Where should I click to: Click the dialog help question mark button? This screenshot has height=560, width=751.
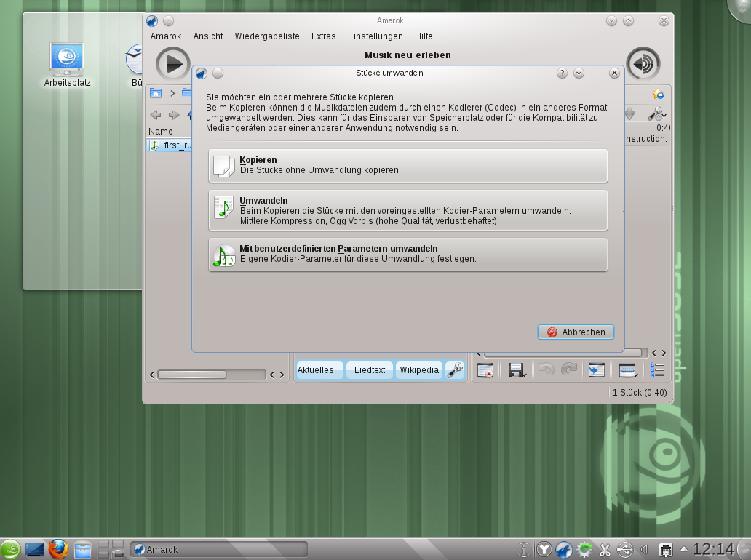[x=562, y=73]
